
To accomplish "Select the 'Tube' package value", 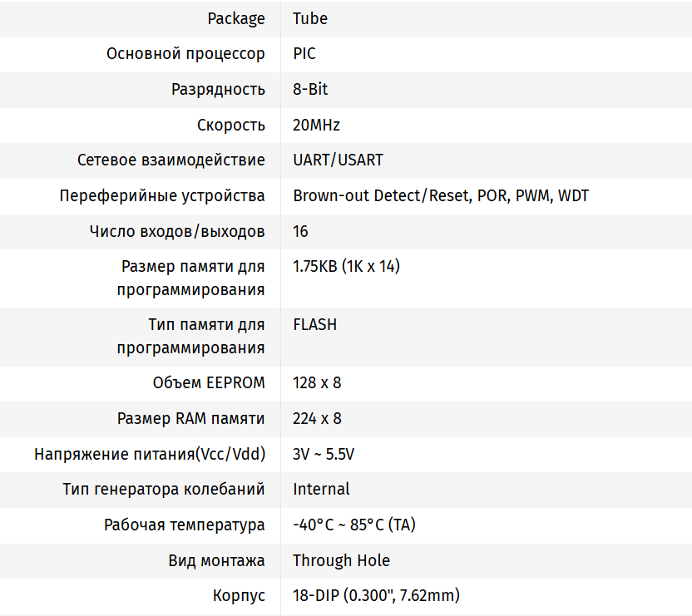I will (x=310, y=18).
